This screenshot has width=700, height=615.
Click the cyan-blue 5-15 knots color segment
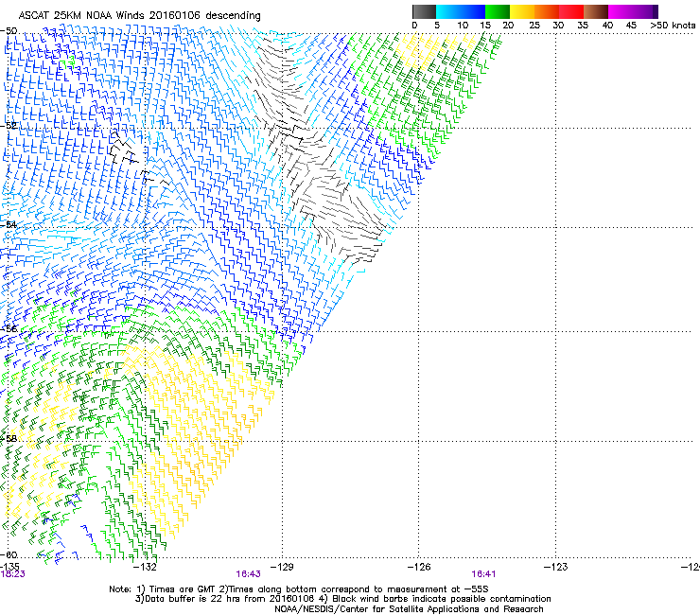click(x=461, y=11)
